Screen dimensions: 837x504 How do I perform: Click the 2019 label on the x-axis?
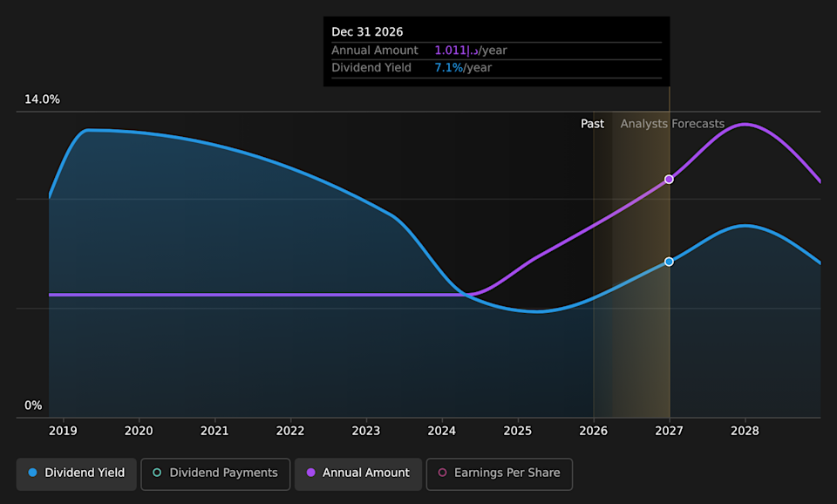(63, 431)
